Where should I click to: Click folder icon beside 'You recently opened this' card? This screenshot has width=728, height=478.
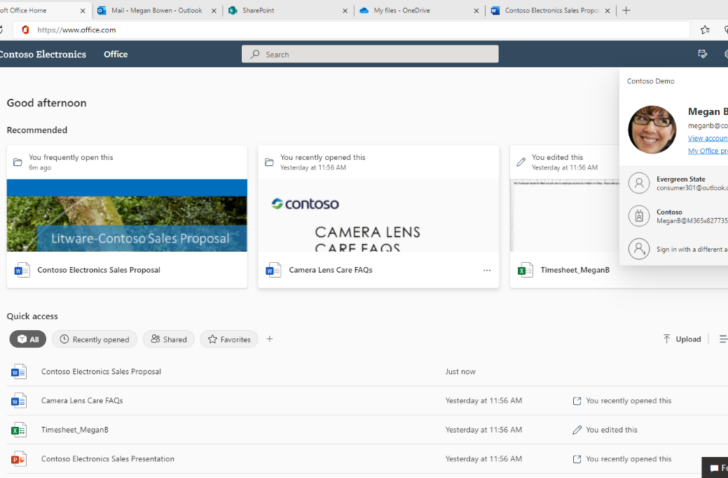(x=269, y=162)
